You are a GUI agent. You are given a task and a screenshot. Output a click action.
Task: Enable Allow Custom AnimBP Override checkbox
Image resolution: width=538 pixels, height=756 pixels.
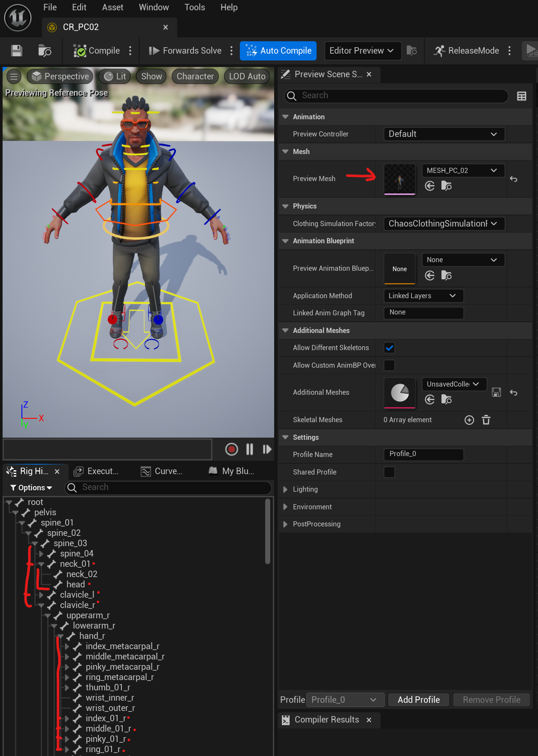(x=389, y=366)
